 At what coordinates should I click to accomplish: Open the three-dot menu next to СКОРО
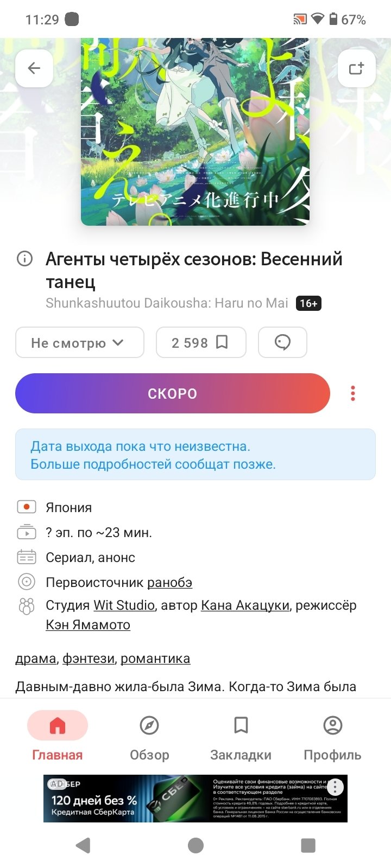tap(353, 393)
